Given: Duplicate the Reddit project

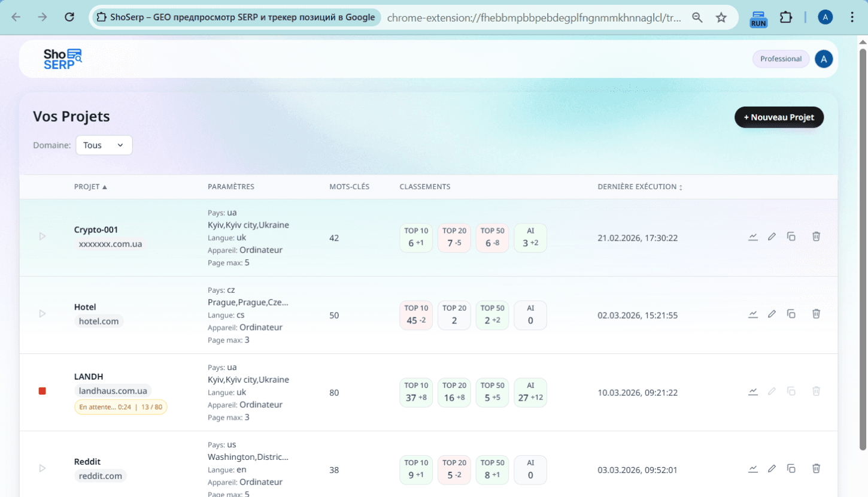Looking at the screenshot, I should point(791,468).
